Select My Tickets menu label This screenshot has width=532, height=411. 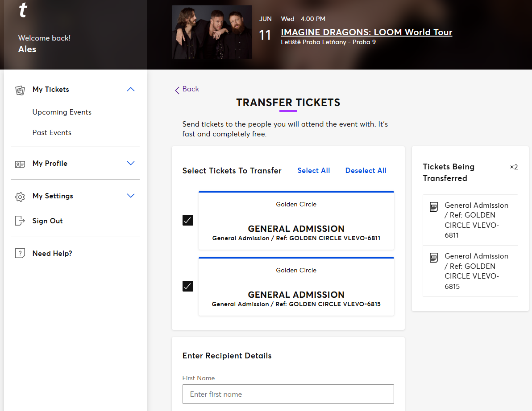pyautogui.click(x=50, y=90)
